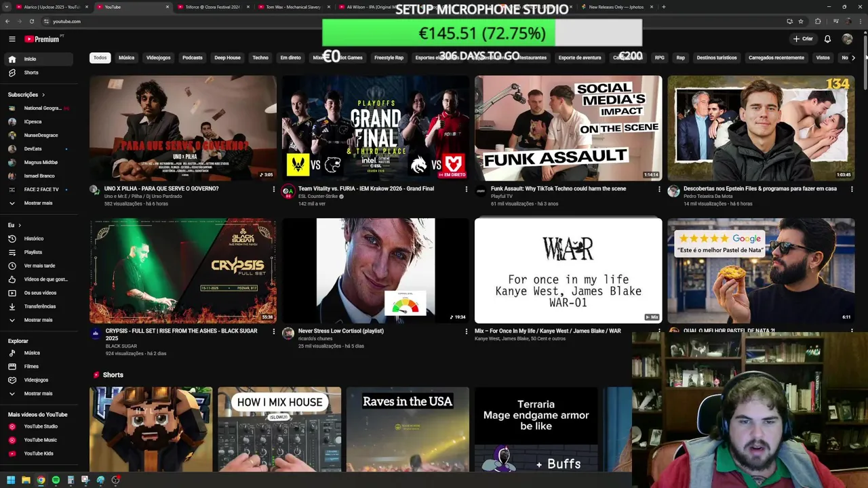Select the Videojogos filter chip

point(159,58)
